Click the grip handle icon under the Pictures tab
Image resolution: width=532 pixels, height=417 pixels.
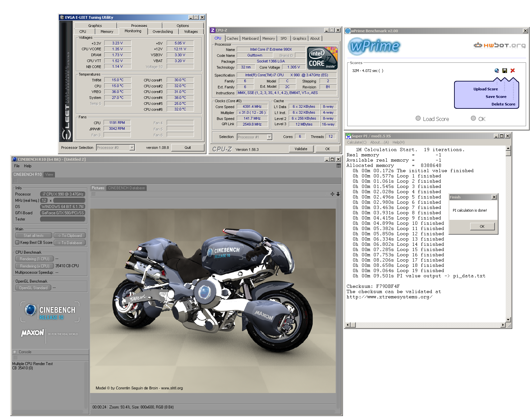point(94,194)
